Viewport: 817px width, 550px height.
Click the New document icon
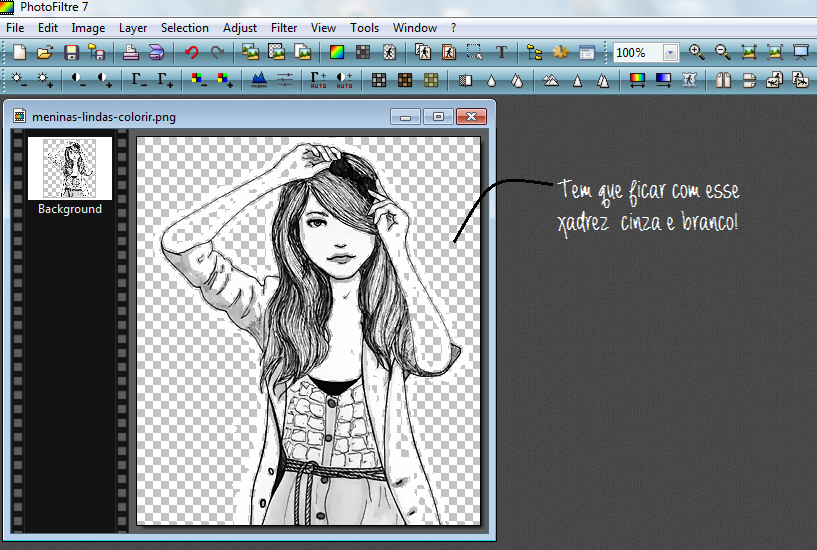tap(19, 53)
